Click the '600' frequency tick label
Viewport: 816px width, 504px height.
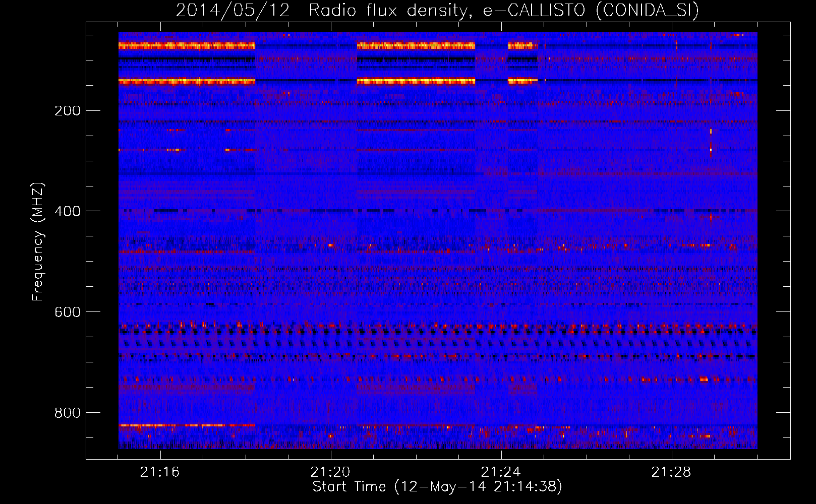coord(68,312)
